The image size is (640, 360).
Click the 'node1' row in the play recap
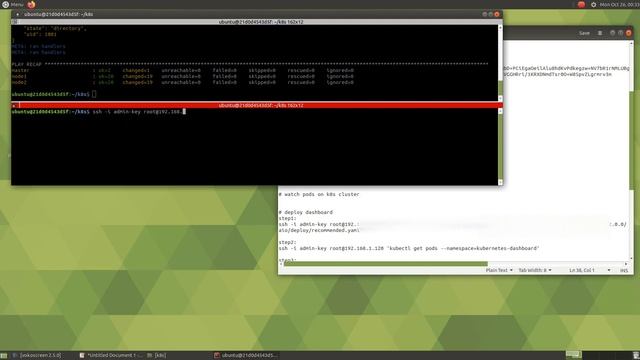[x=182, y=76]
